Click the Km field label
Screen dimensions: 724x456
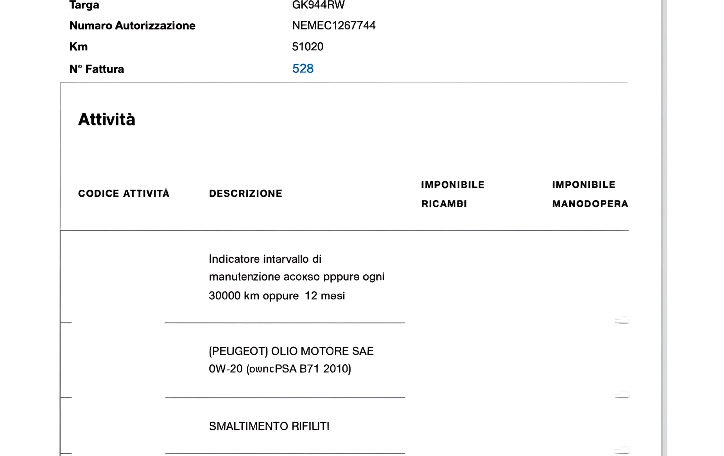click(x=78, y=47)
